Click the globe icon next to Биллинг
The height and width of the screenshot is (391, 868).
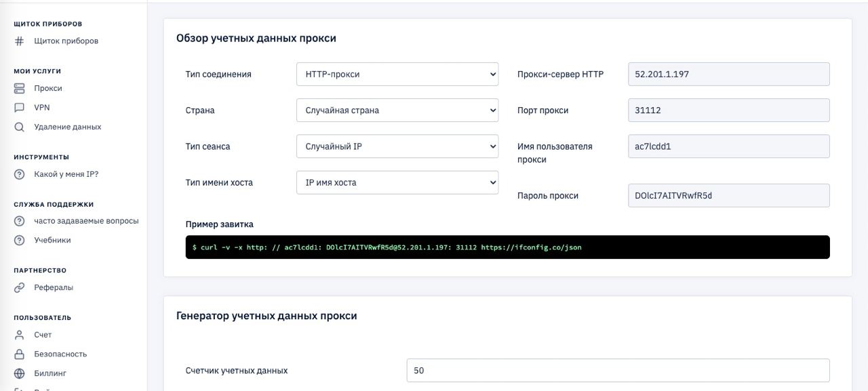[20, 373]
